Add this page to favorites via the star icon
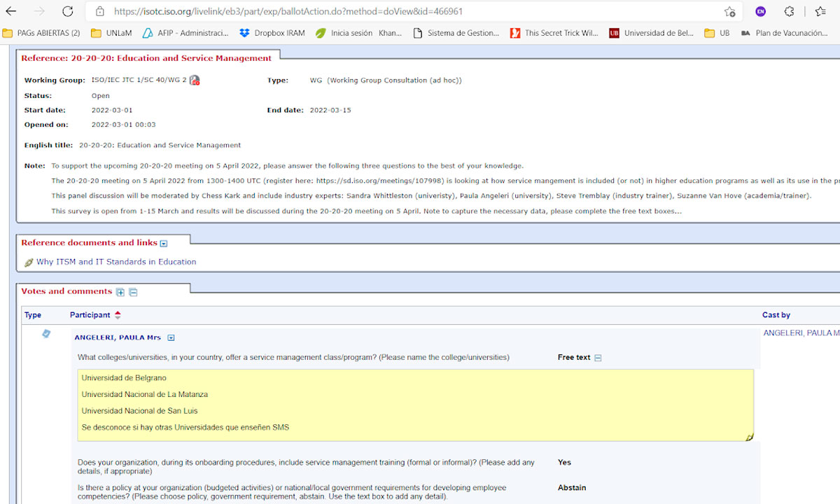Screen dimensions: 840x504 click(x=729, y=11)
